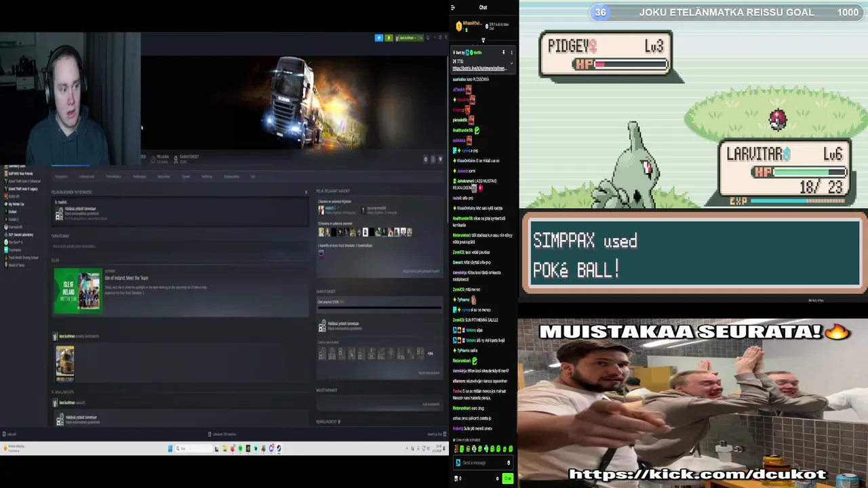The image size is (868, 488).
Task: Select Trackmania in the Steam library
Action: (14, 249)
